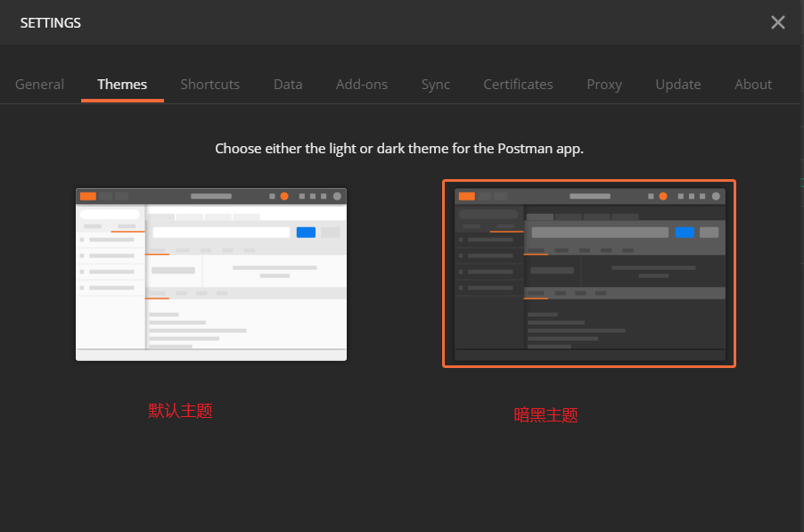The width and height of the screenshot is (804, 532).
Task: Switch to the Certificates tab
Action: point(518,84)
